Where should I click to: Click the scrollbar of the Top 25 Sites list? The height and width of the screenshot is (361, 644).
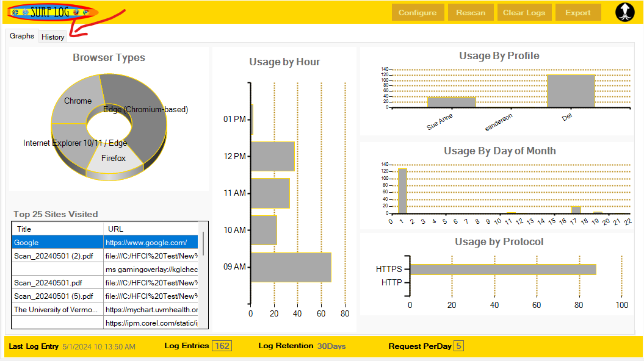[203, 244]
